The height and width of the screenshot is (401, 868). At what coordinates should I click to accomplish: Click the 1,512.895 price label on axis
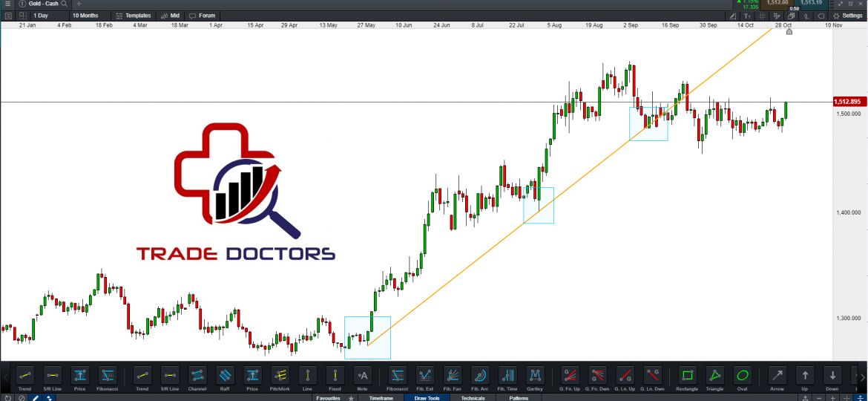click(849, 101)
